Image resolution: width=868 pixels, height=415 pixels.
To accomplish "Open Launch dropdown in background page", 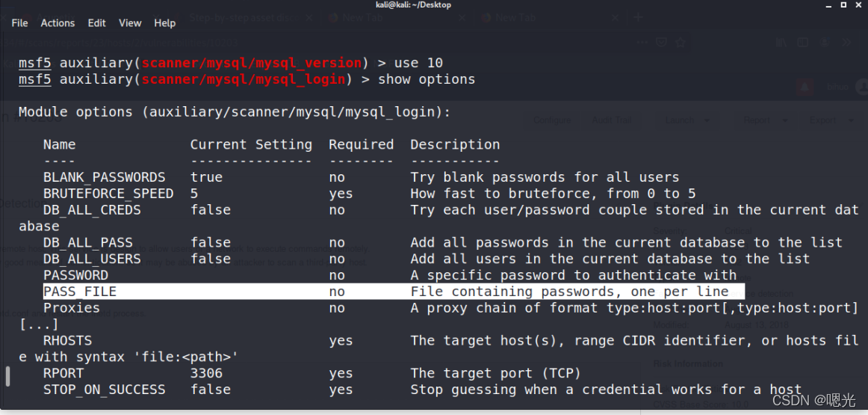I will 687,120.
